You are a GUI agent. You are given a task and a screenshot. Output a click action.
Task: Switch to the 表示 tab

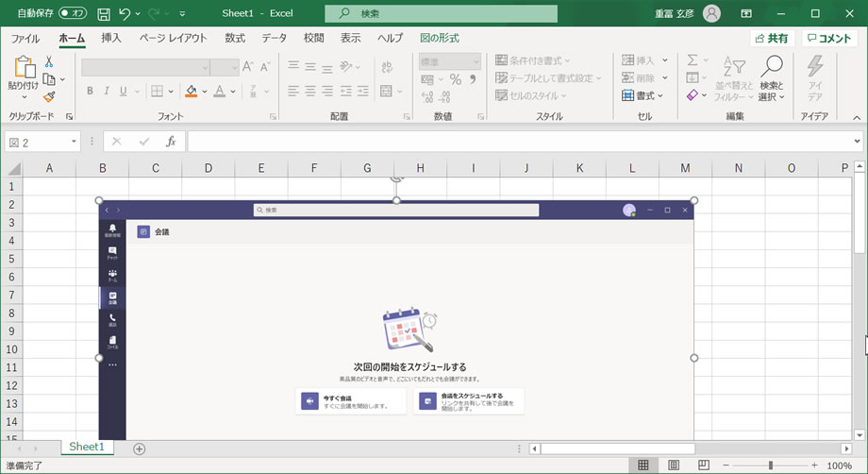coord(350,38)
